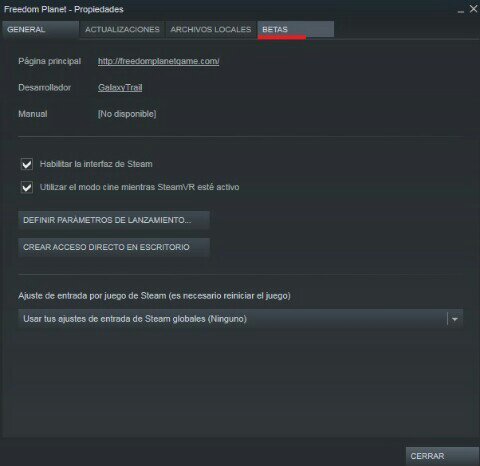
Task: Click CREAR ACCESO DIRECTO EN ESCRITORIO
Action: 114,247
